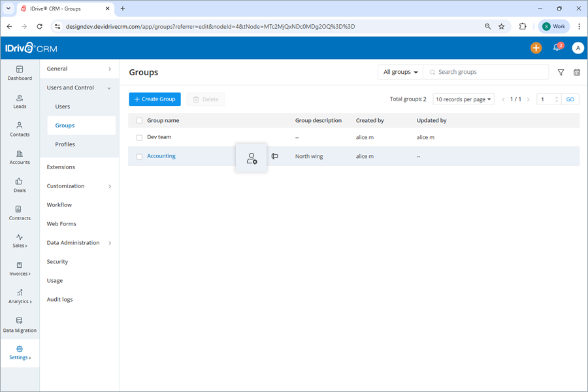Click the manage users icon on Accounting row
588x392 pixels.
(x=251, y=157)
